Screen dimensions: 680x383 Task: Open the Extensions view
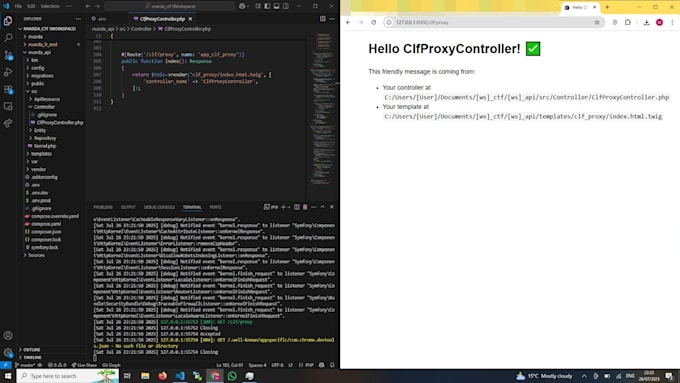click(x=8, y=89)
